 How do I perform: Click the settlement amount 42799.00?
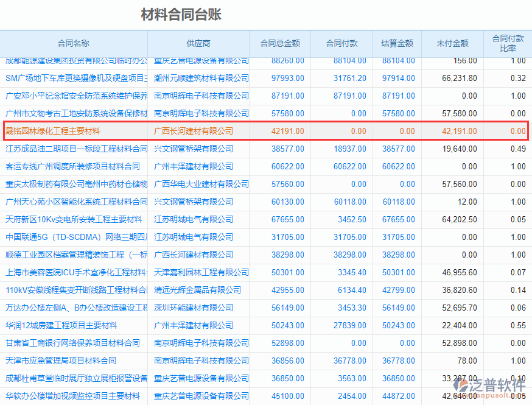coord(398,290)
